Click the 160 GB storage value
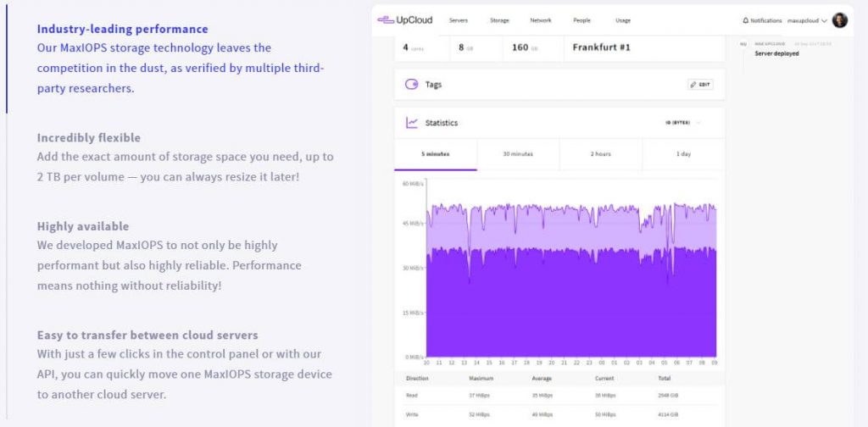The image size is (868, 427). (524, 47)
